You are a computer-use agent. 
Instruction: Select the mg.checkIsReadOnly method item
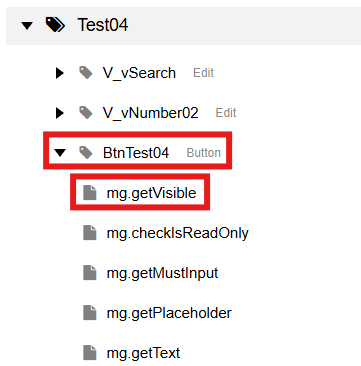coord(178,233)
